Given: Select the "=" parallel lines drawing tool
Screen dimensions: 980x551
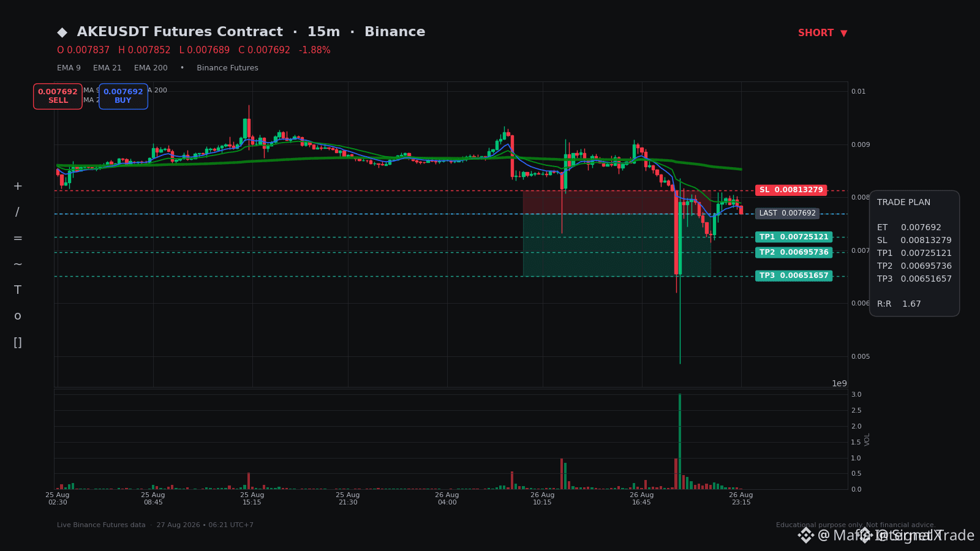Looking at the screenshot, I should pos(18,238).
